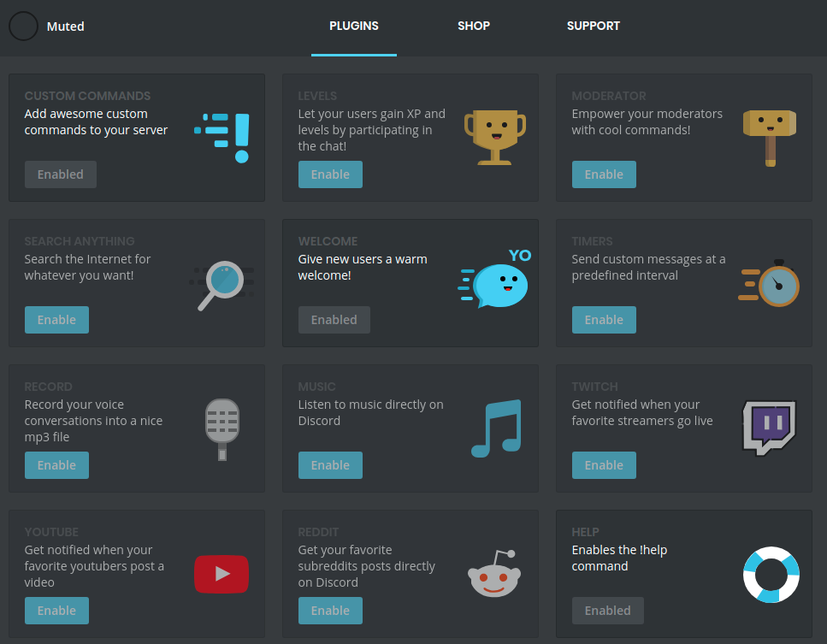Click the WELCOME card title
The image size is (827, 644).
click(x=328, y=241)
